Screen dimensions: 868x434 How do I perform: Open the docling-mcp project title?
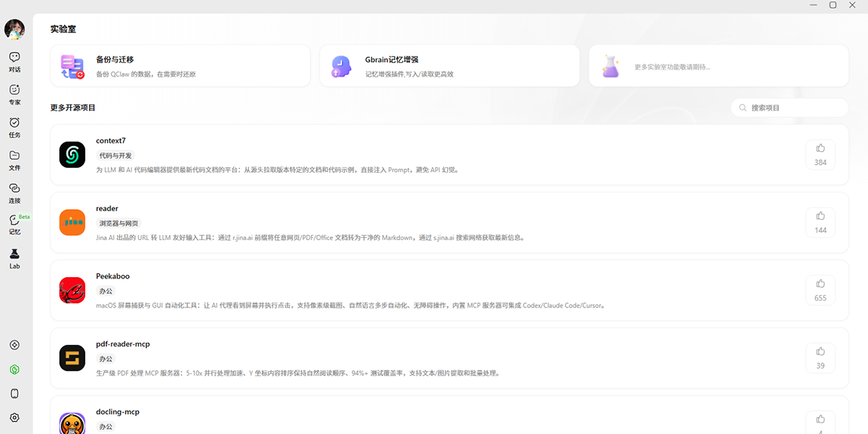pos(118,412)
